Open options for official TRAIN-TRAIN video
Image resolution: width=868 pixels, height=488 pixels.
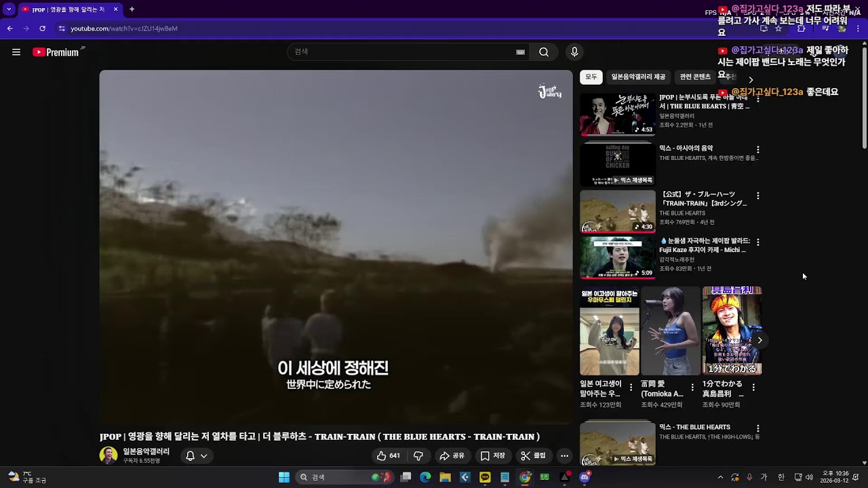[x=758, y=196]
